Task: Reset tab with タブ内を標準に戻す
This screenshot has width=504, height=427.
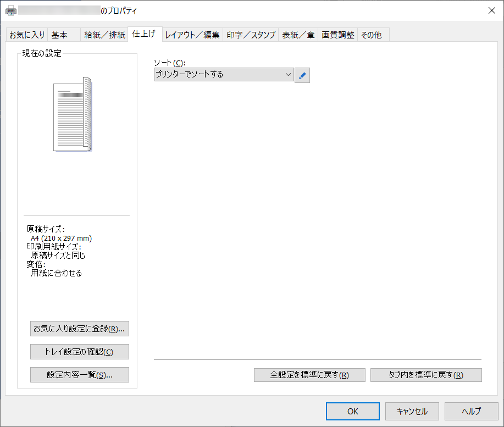Action: coord(426,375)
